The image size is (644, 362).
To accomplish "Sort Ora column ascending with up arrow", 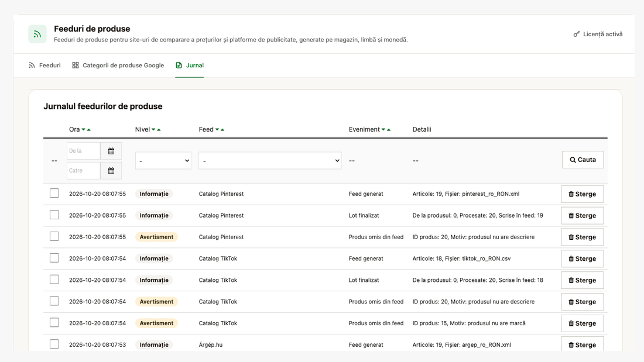I will click(89, 130).
